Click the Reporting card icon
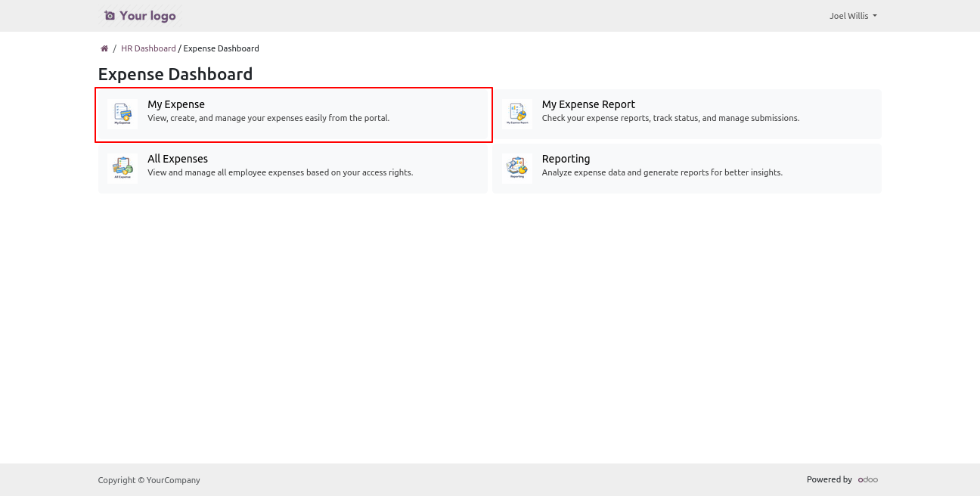 (517, 169)
